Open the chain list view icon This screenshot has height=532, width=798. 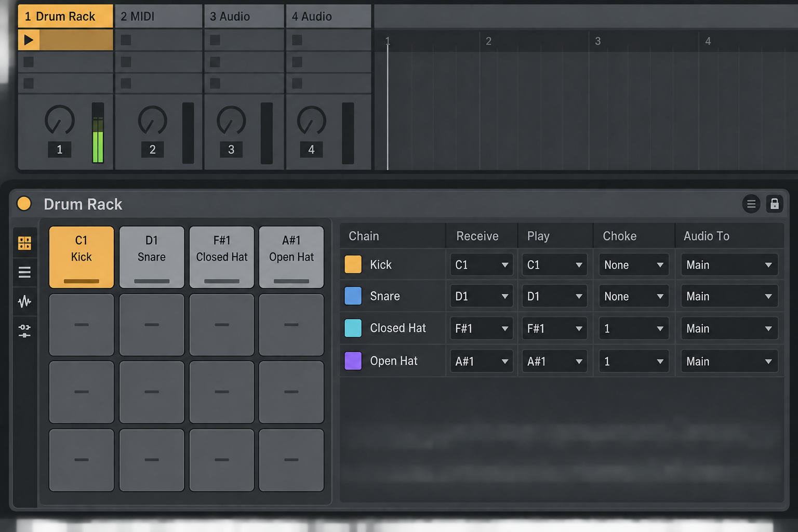pyautogui.click(x=24, y=272)
